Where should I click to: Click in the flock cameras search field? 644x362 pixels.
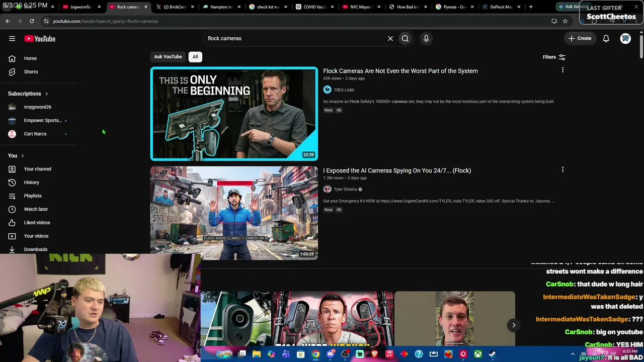[x=294, y=38]
